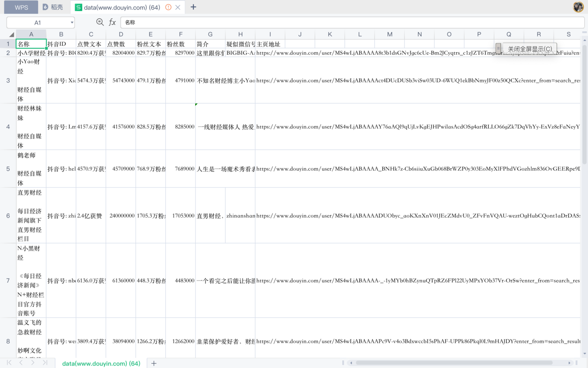Click cell zhinanshan in column H
Screen dimensions: 588x368
[240, 215]
